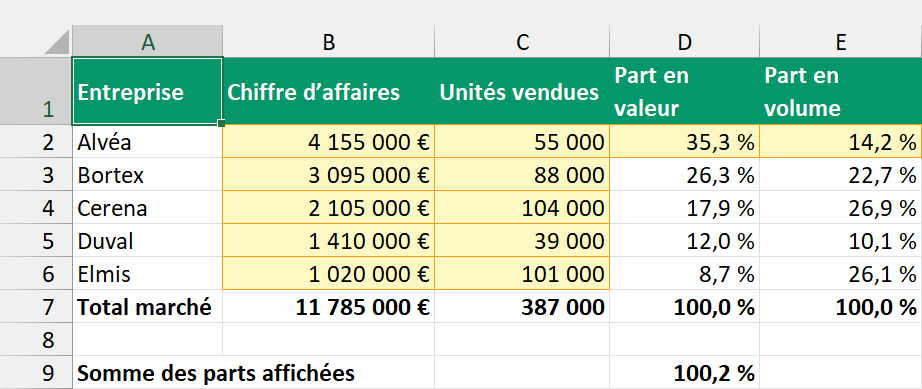Select column D header
The image size is (922, 389).
(x=684, y=42)
